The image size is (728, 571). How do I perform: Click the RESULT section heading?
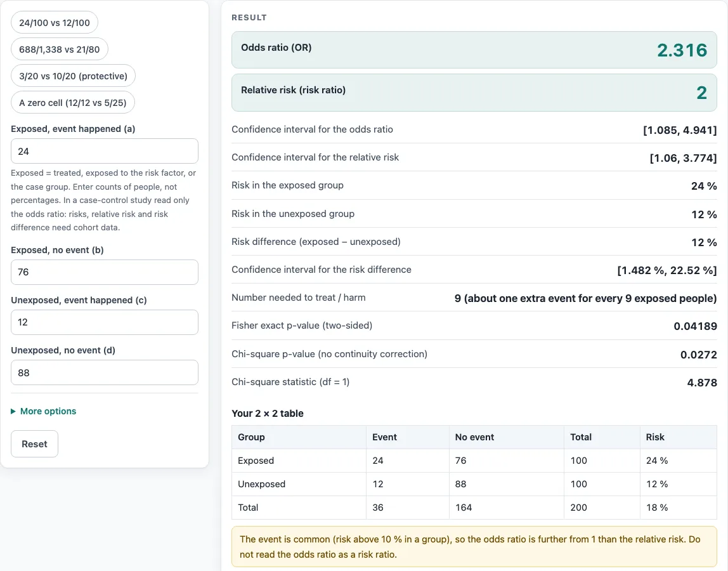(249, 18)
